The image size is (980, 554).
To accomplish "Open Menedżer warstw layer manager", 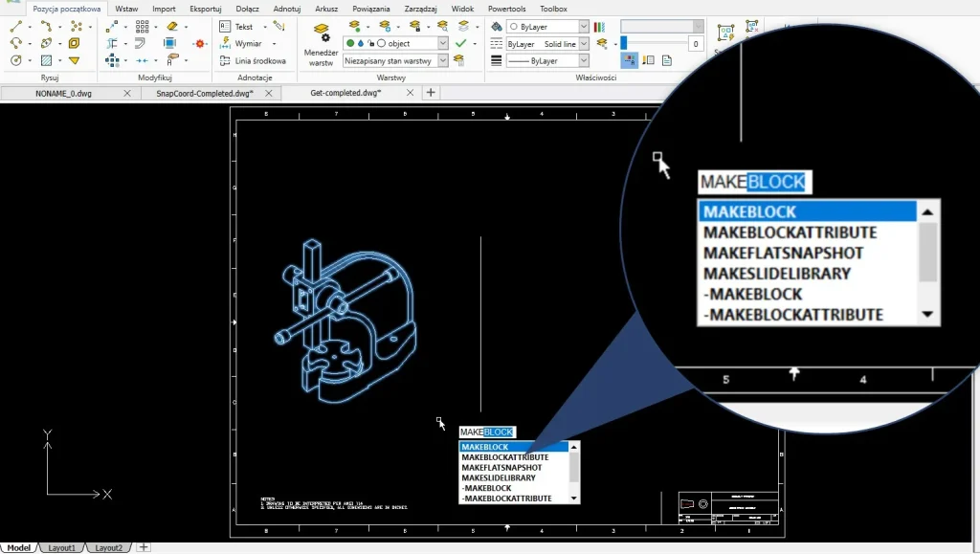I will [x=321, y=45].
